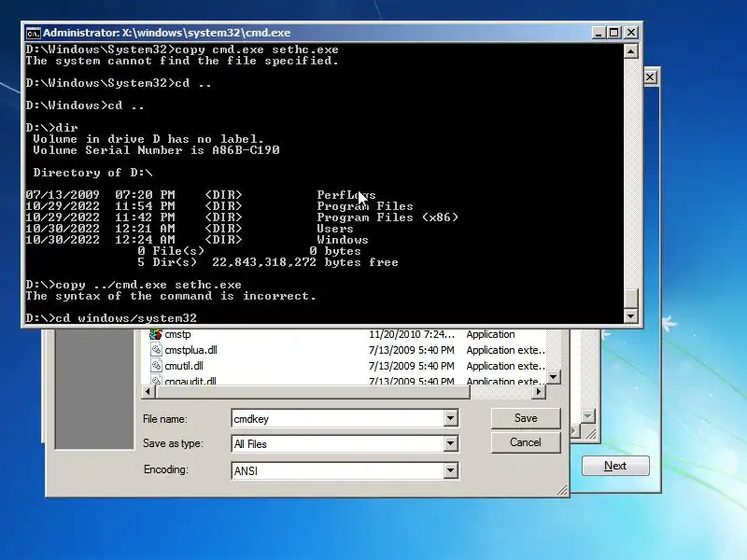Click file list scroll right arrow

click(539, 391)
